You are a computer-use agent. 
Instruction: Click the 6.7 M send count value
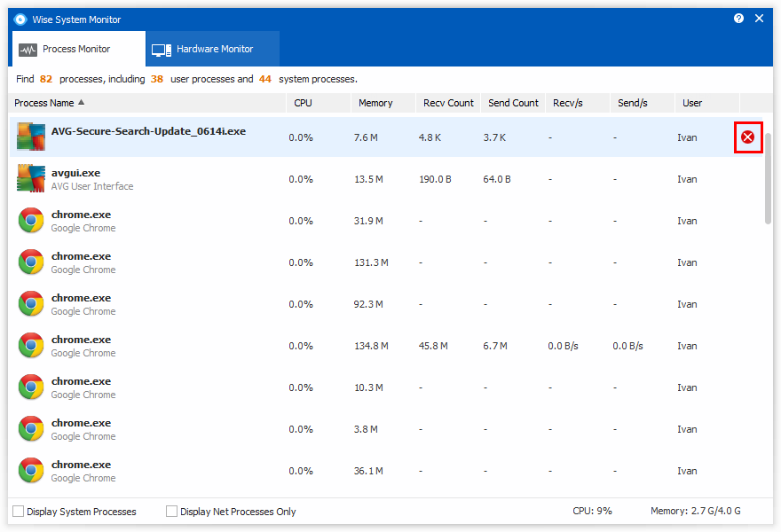point(495,346)
